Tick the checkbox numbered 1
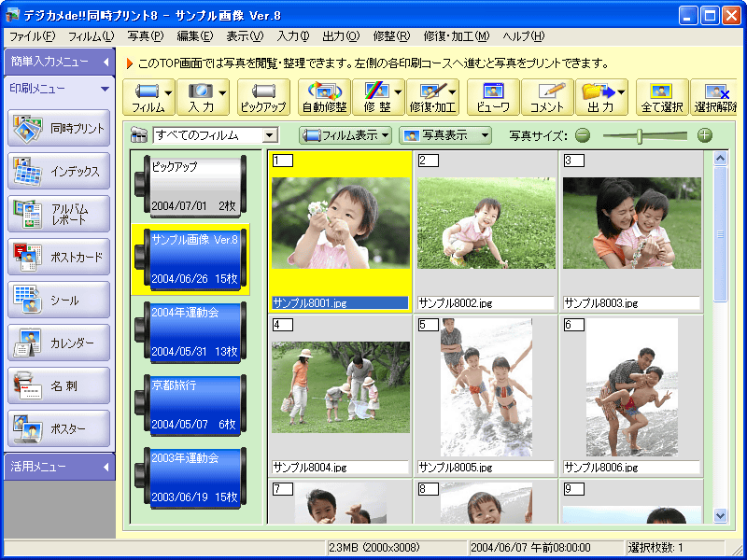The width and height of the screenshot is (747, 560). 283,161
